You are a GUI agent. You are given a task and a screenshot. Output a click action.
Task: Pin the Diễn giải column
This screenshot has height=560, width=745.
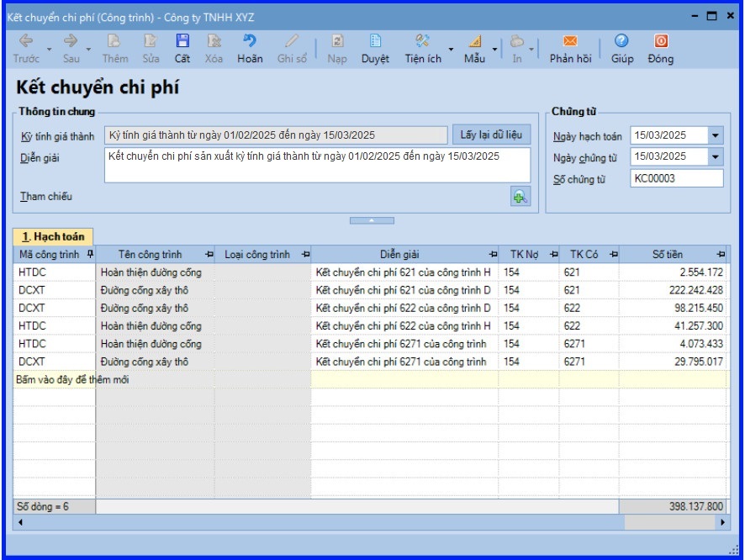coord(494,255)
